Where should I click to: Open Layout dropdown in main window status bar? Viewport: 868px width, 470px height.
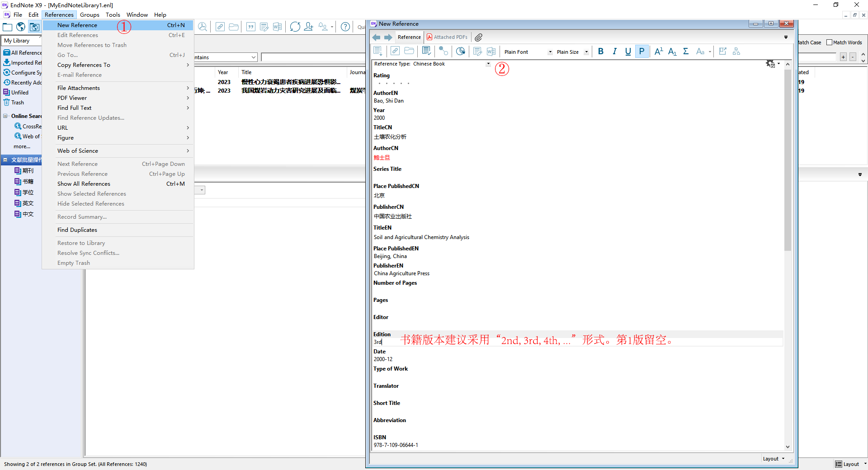(x=851, y=464)
